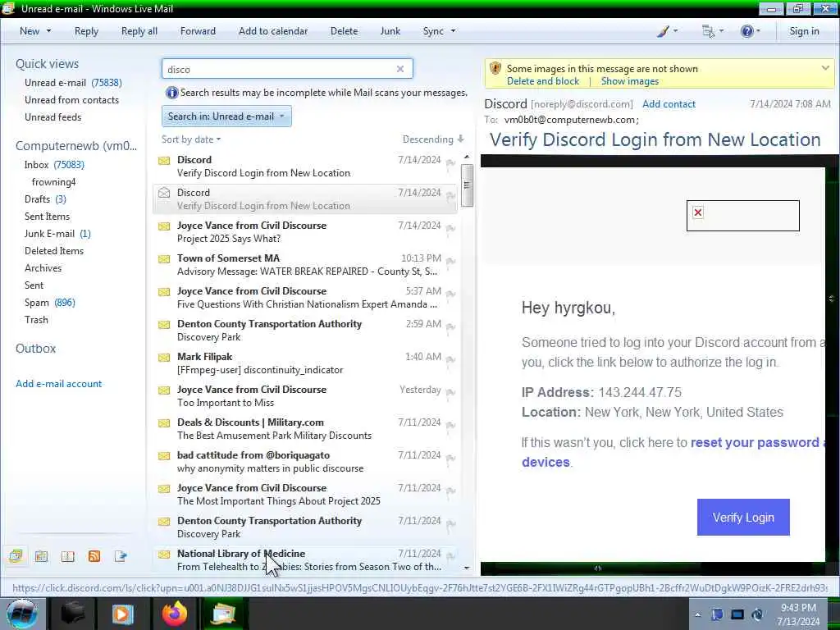
Task: Open the Newsgroups icon
Action: coord(121,556)
